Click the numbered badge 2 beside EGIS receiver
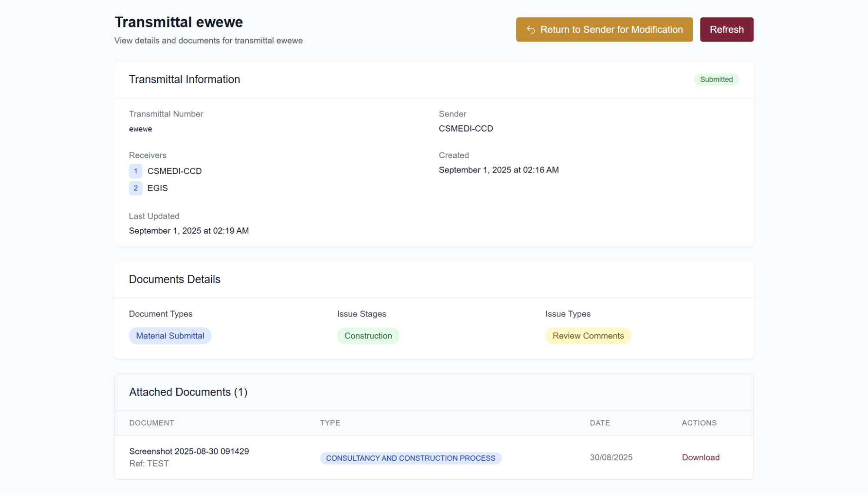 (x=135, y=188)
